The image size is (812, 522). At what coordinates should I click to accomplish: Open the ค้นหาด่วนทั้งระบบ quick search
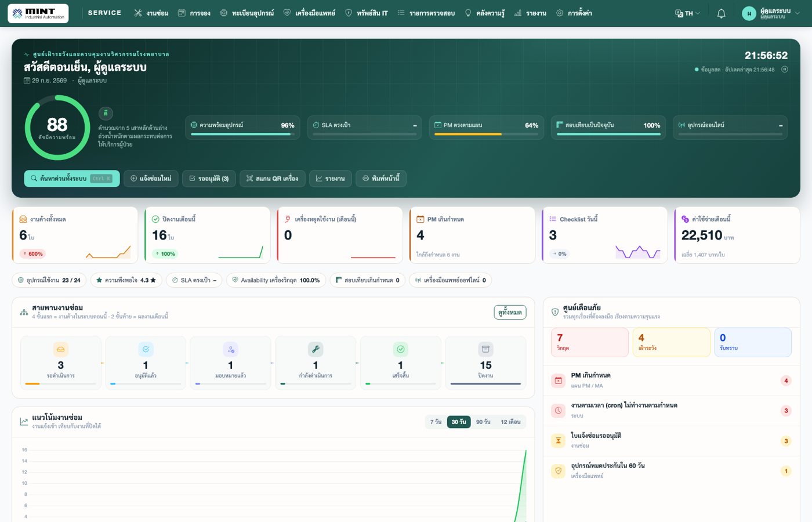(x=72, y=179)
